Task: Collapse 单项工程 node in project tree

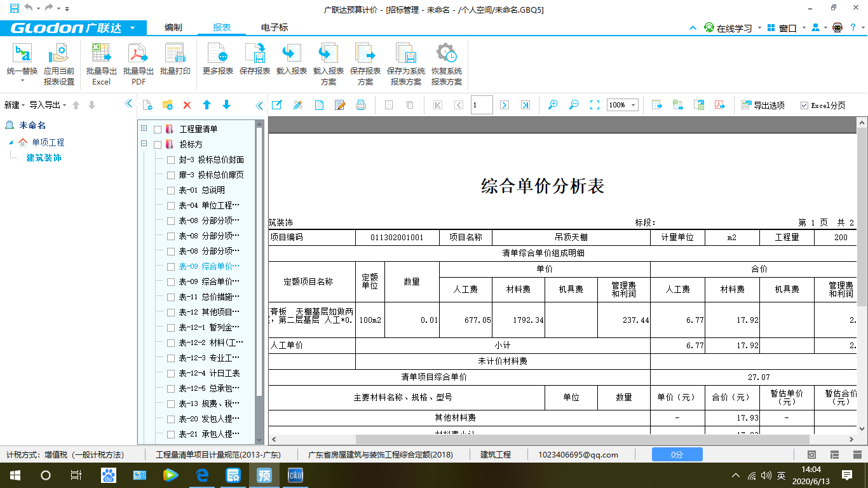Action: click(11, 142)
